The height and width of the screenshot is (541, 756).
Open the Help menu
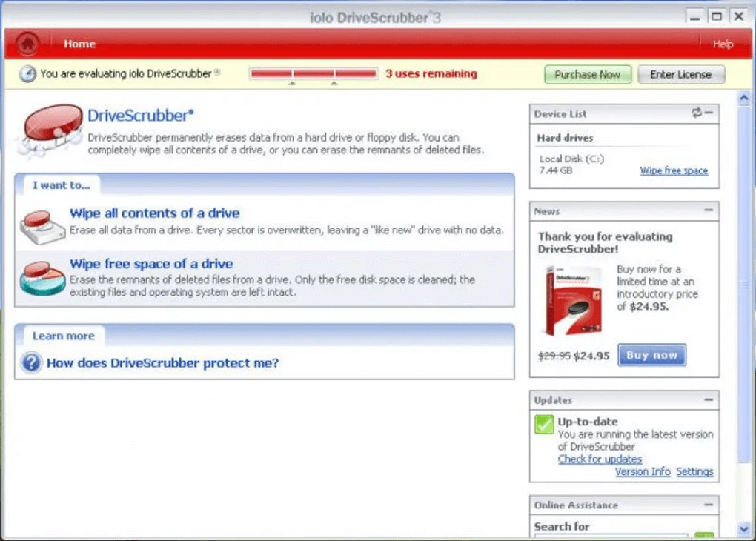(x=723, y=44)
